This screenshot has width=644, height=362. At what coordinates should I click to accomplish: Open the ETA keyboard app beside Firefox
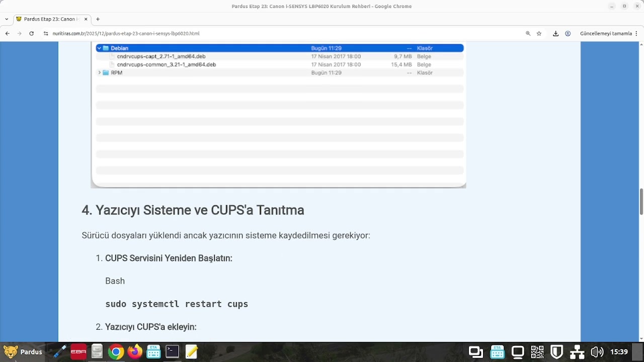[x=153, y=352]
